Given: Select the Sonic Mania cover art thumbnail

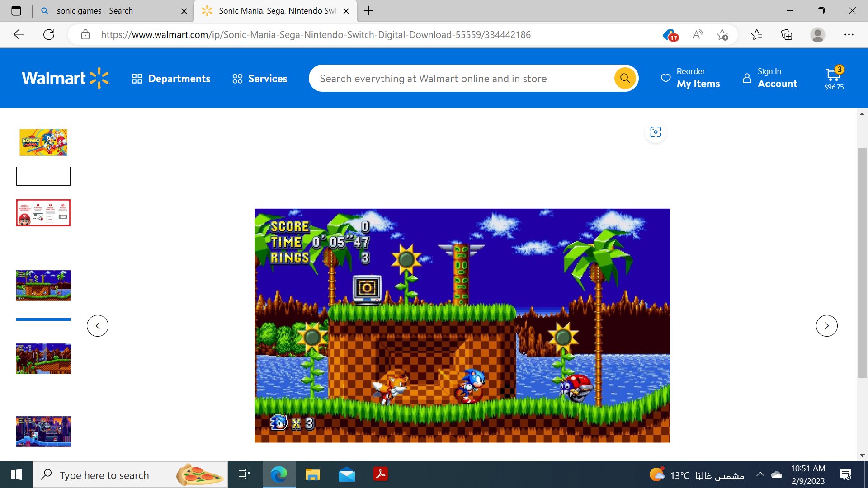Looking at the screenshot, I should pos(43,142).
